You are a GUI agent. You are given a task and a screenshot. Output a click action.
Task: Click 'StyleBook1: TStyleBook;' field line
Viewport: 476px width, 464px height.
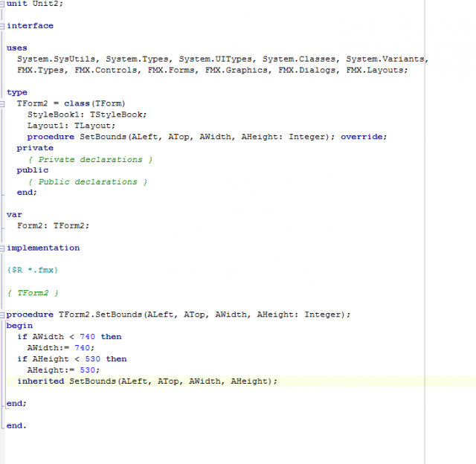tap(87, 115)
